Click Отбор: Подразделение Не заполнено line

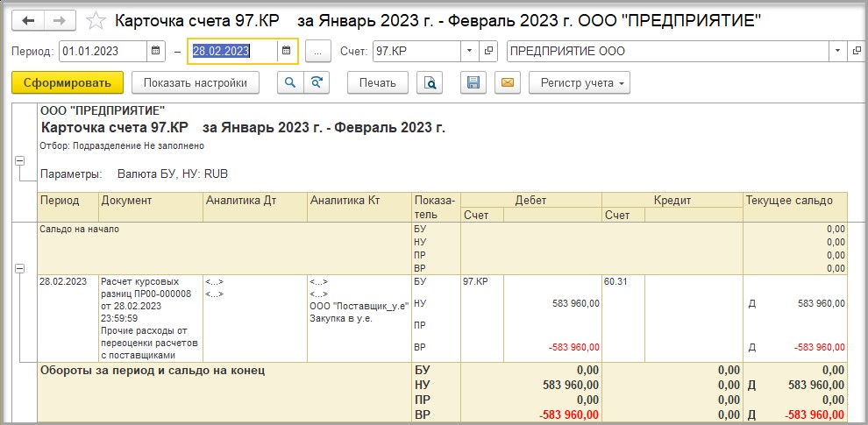point(123,146)
